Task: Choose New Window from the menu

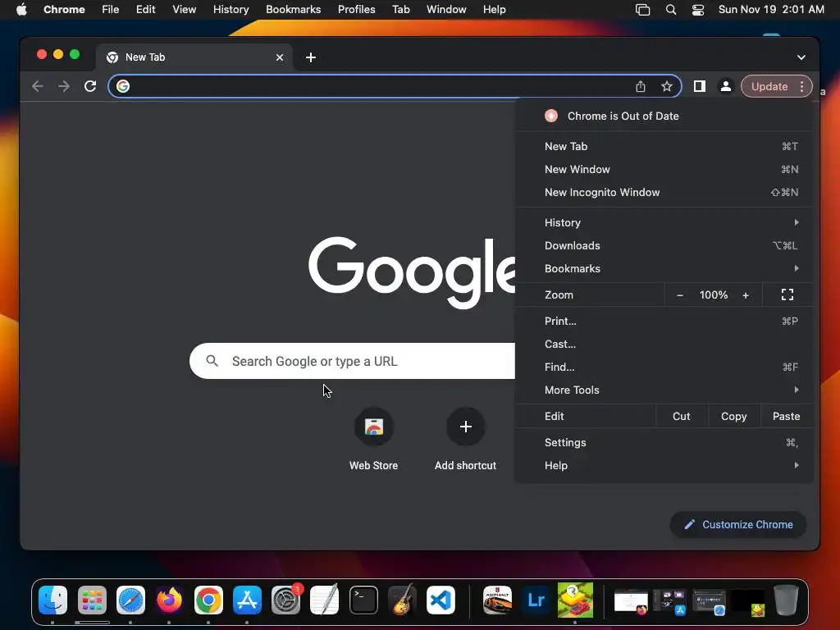Action: (664, 169)
